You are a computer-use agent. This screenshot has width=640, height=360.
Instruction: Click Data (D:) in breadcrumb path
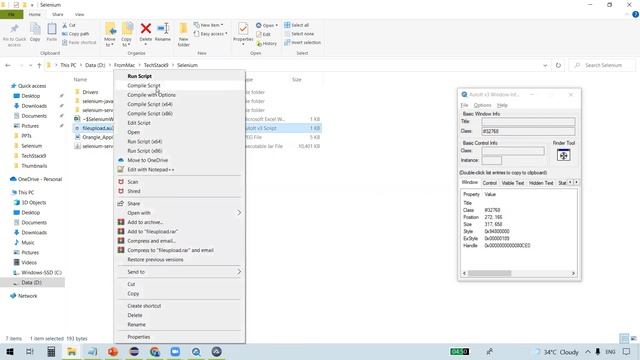coord(95,65)
